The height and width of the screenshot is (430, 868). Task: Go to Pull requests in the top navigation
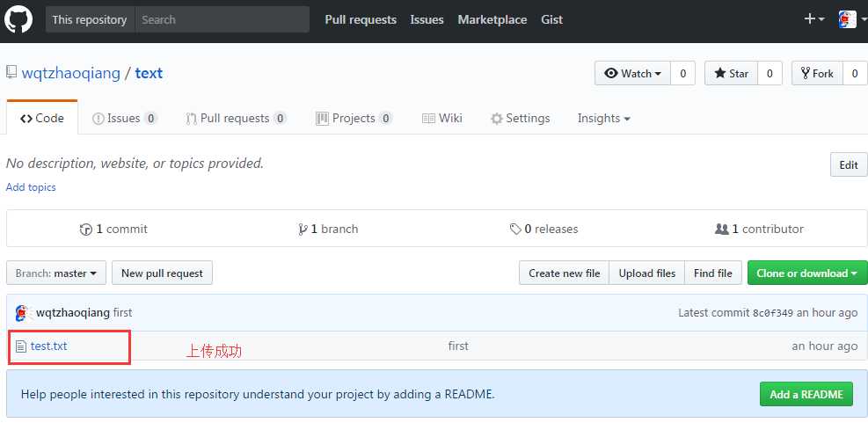pyautogui.click(x=361, y=19)
